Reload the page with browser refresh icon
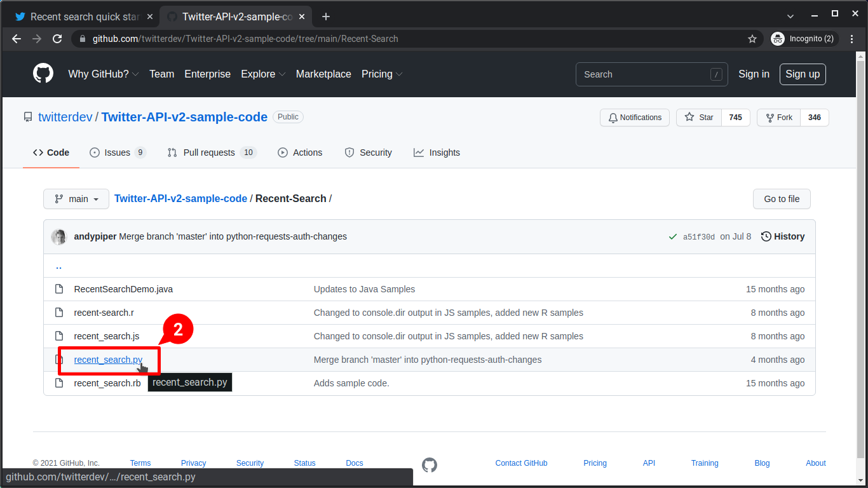Screen dimensions: 868x488 (57, 39)
